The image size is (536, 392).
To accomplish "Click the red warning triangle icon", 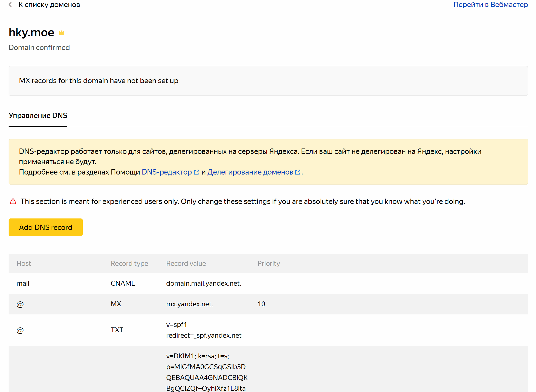I will pos(13,202).
